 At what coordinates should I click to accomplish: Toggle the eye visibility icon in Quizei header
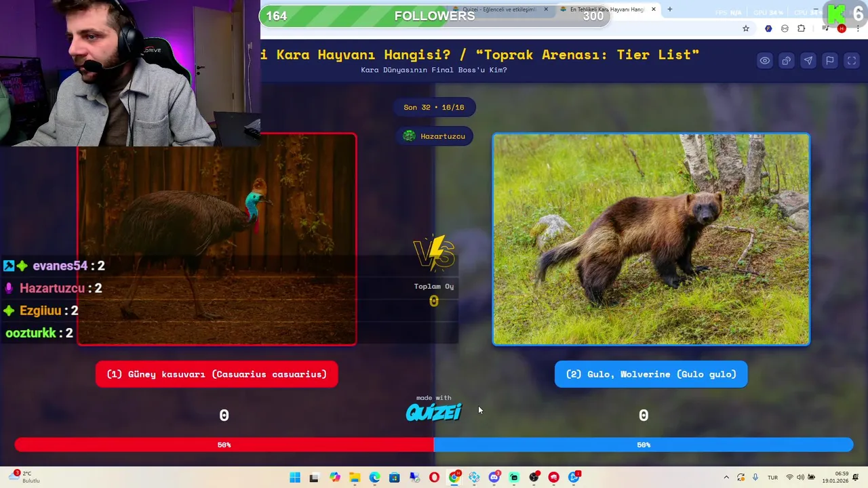[x=764, y=61]
